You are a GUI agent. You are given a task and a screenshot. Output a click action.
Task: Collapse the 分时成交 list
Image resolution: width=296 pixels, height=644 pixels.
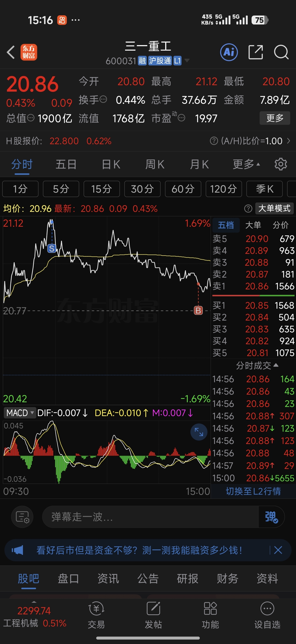(x=257, y=365)
